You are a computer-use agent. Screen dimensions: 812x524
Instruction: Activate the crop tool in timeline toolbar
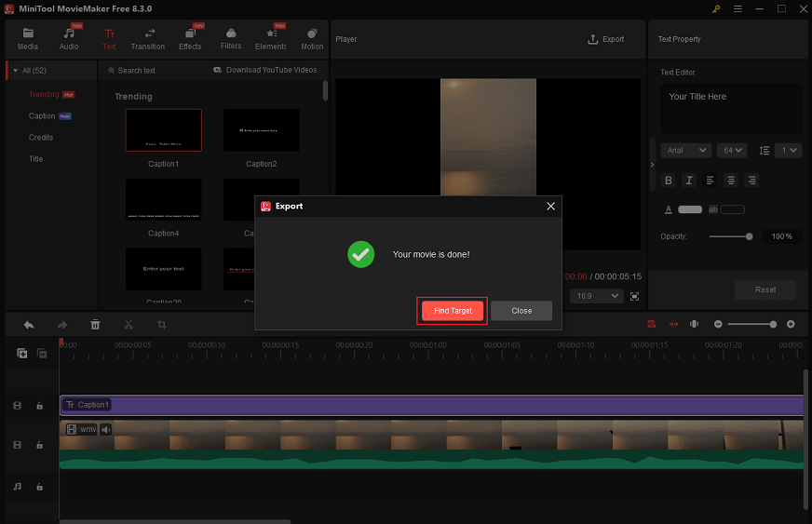click(161, 325)
